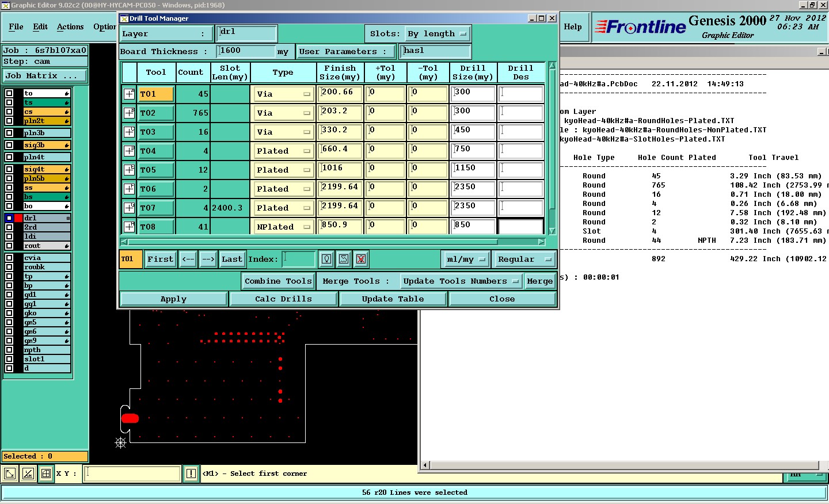
Task: Click the Merge button
Action: point(540,281)
